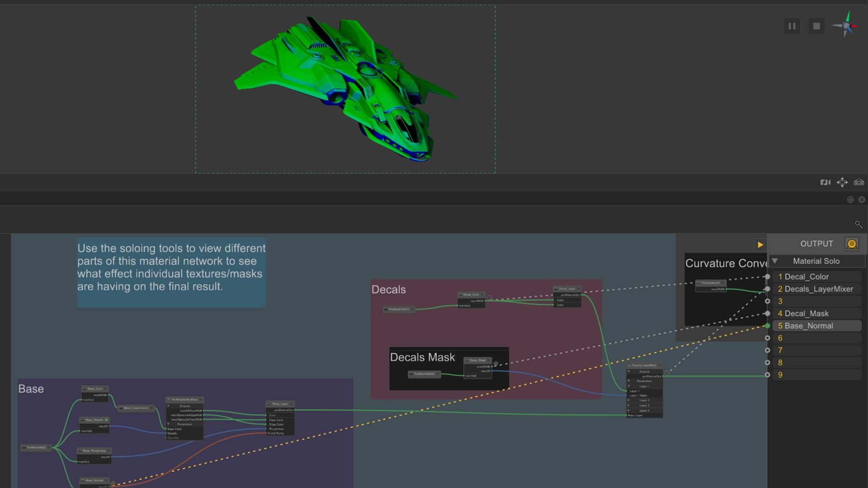
Task: Stop the viewport render
Action: click(816, 26)
